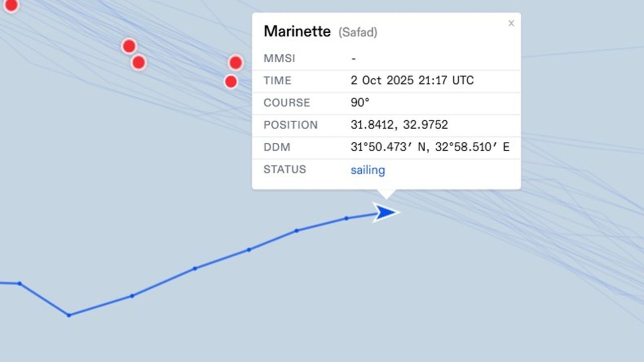Select the red marker cut off at top-left corner

tap(11, 5)
